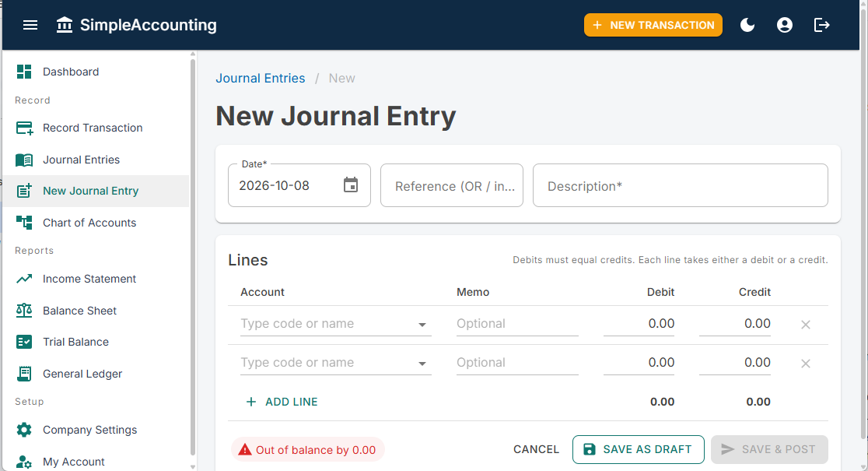Click the Description input field

(681, 185)
